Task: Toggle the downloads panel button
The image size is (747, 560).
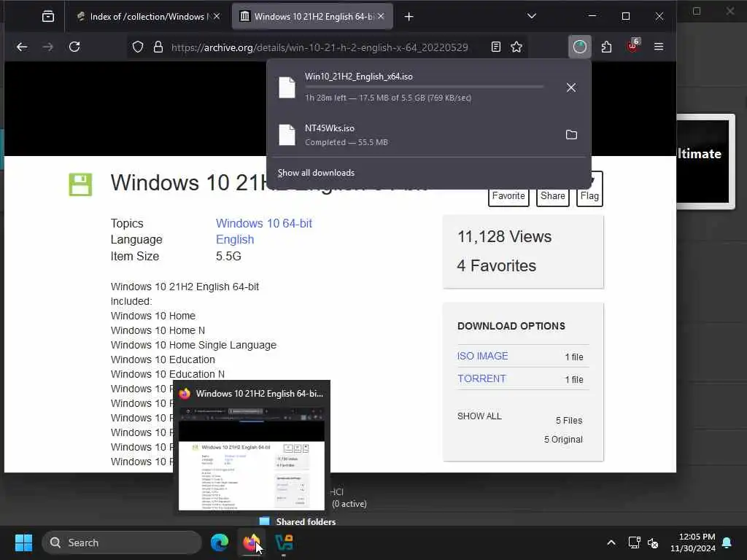Action: pyautogui.click(x=580, y=47)
